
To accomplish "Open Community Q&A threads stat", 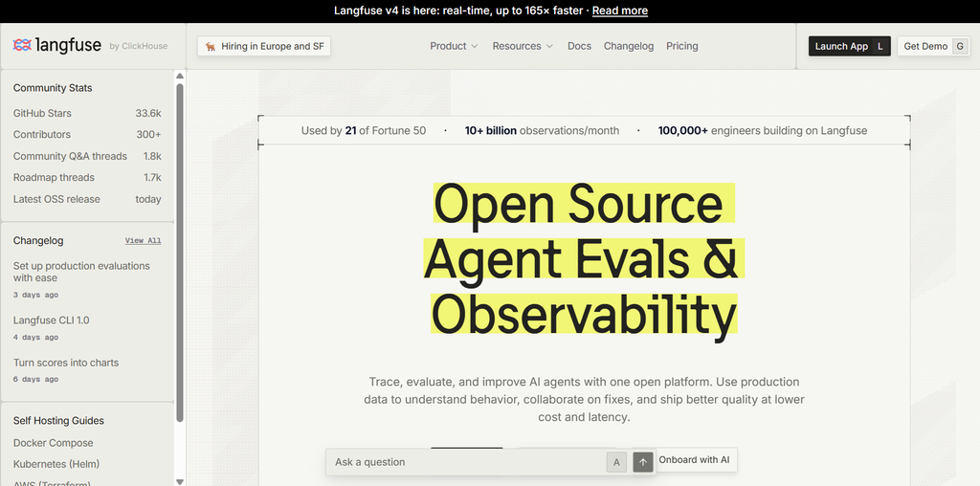I will [x=87, y=156].
